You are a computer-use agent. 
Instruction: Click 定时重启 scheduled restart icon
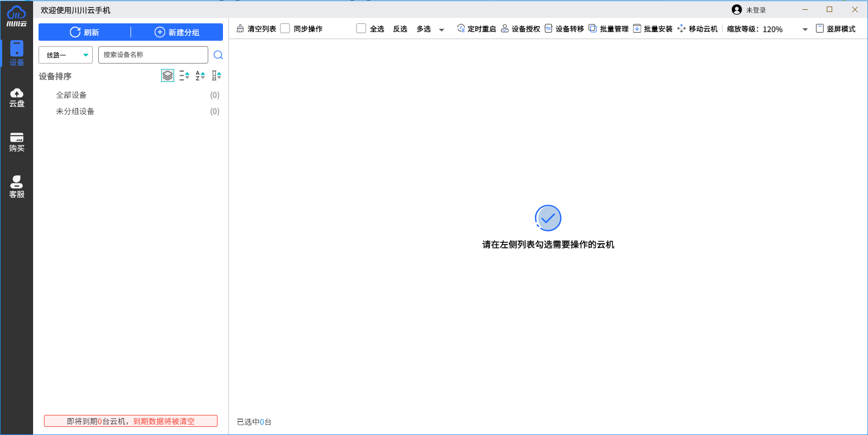pos(461,28)
